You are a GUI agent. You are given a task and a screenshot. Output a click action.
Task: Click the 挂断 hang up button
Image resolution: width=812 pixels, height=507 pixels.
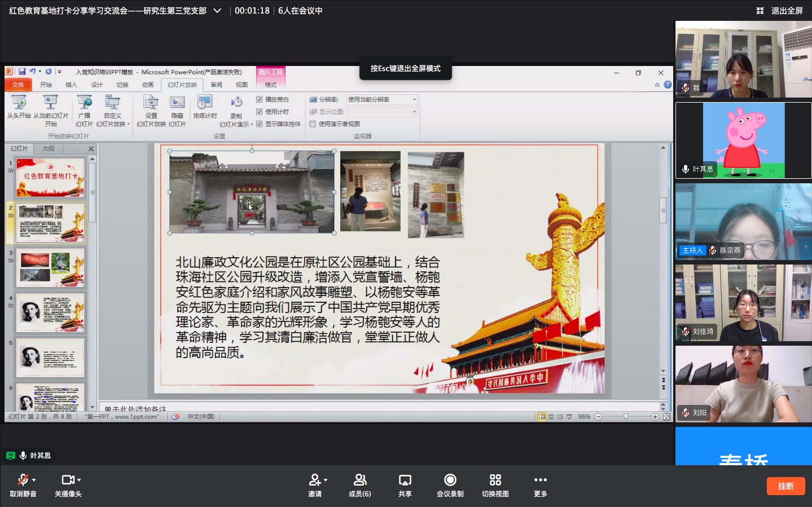pos(785,486)
